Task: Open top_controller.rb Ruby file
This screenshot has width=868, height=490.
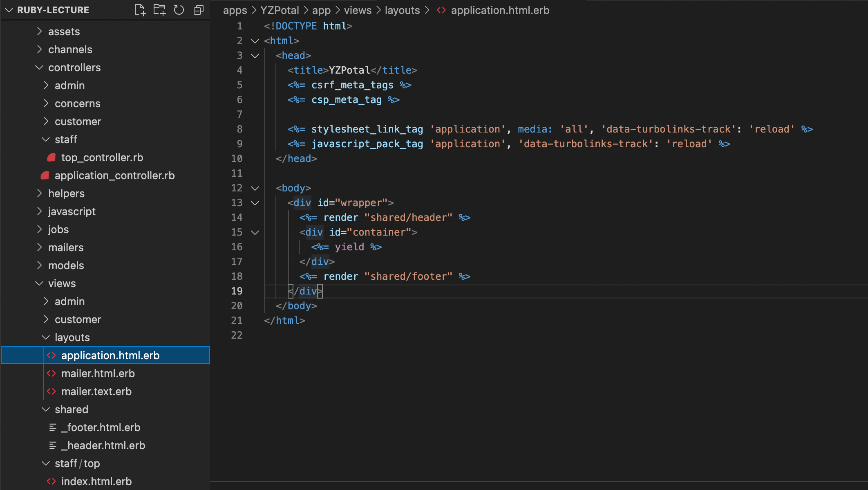Action: click(x=102, y=157)
